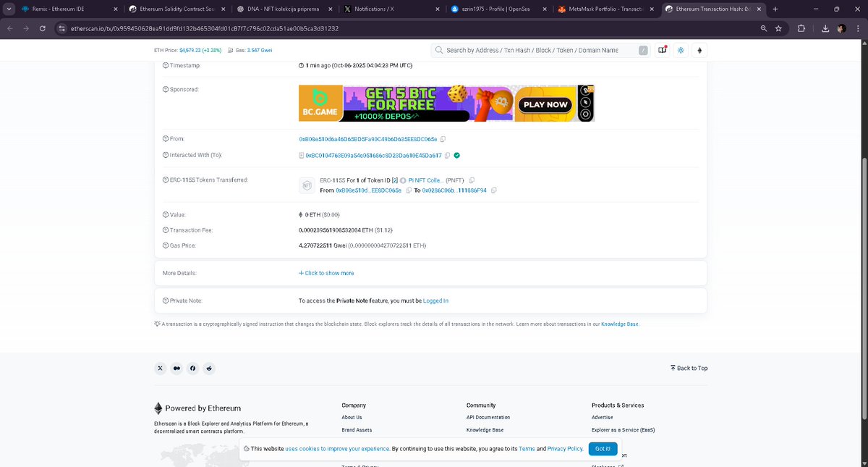Screen dimensions: 868x467
Task: Open the browser downloads icon
Action: tap(826, 28)
